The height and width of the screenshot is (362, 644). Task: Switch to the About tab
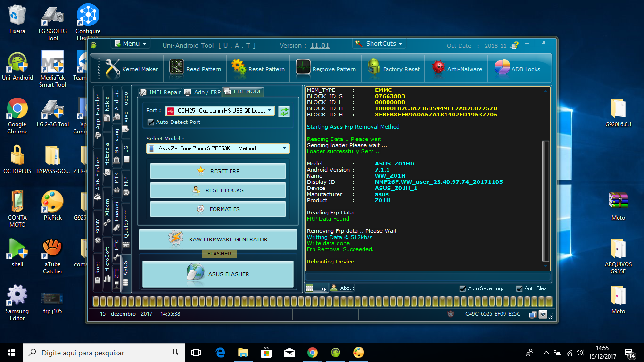(x=342, y=288)
